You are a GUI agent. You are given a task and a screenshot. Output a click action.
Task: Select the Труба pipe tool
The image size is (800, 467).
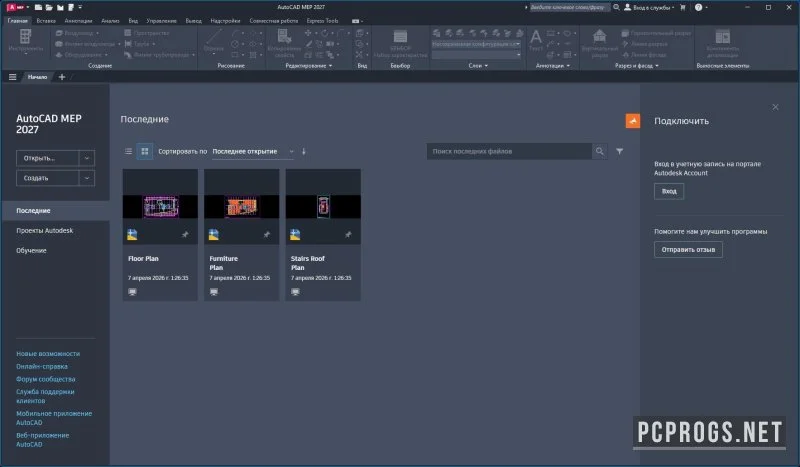coord(140,44)
